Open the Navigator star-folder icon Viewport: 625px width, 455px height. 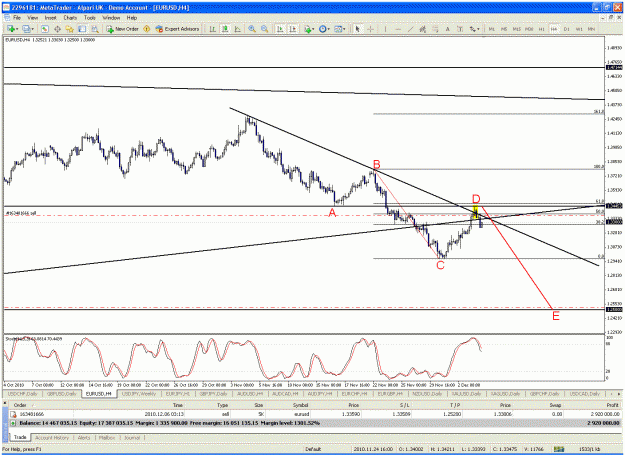tap(70, 29)
